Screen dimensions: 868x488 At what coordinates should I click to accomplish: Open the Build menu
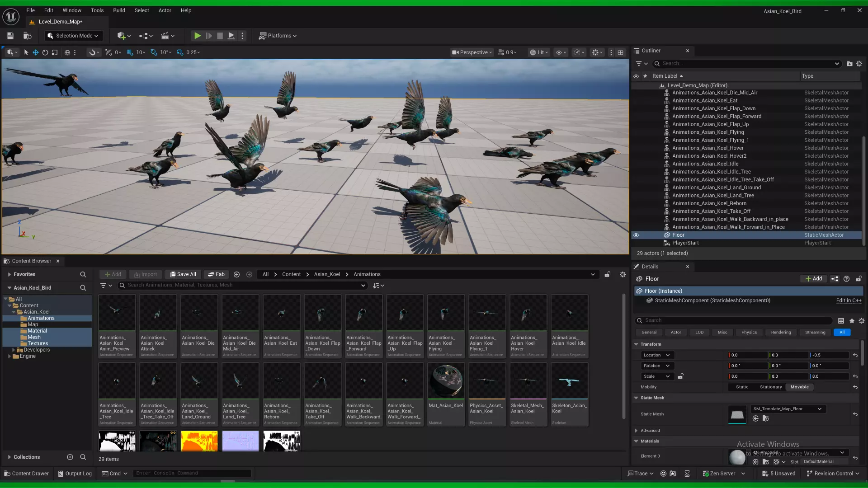[119, 10]
